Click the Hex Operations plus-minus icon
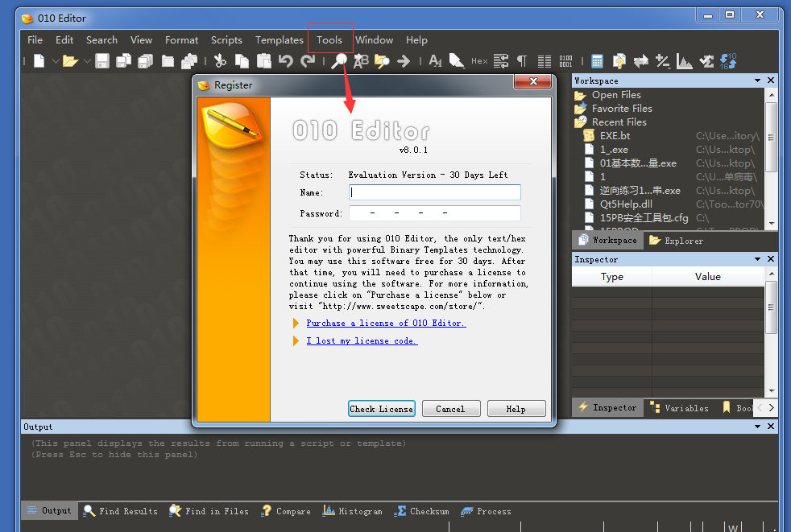This screenshot has height=532, width=791. point(662,61)
